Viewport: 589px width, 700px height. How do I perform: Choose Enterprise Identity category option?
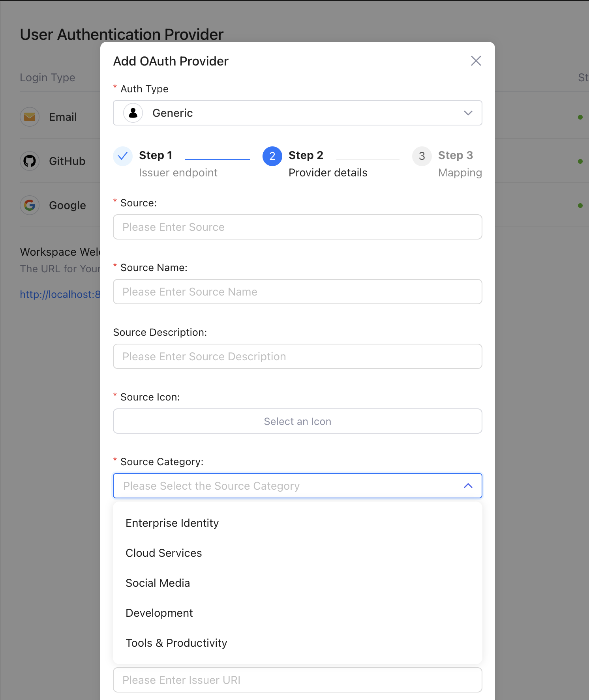click(x=172, y=523)
